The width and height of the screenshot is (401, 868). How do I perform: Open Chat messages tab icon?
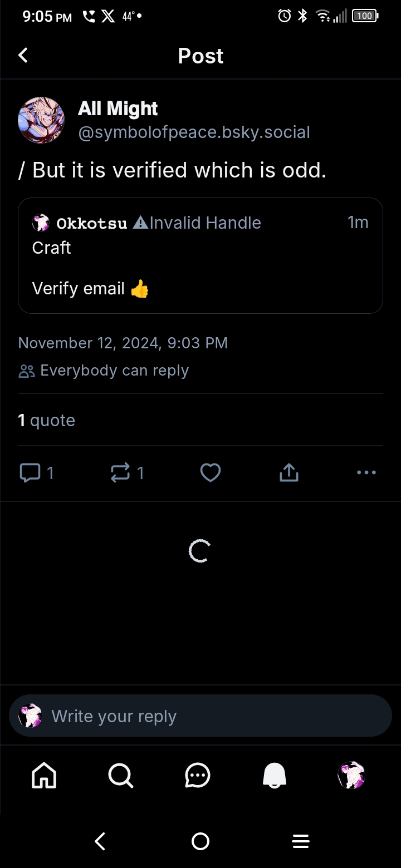[x=197, y=775]
